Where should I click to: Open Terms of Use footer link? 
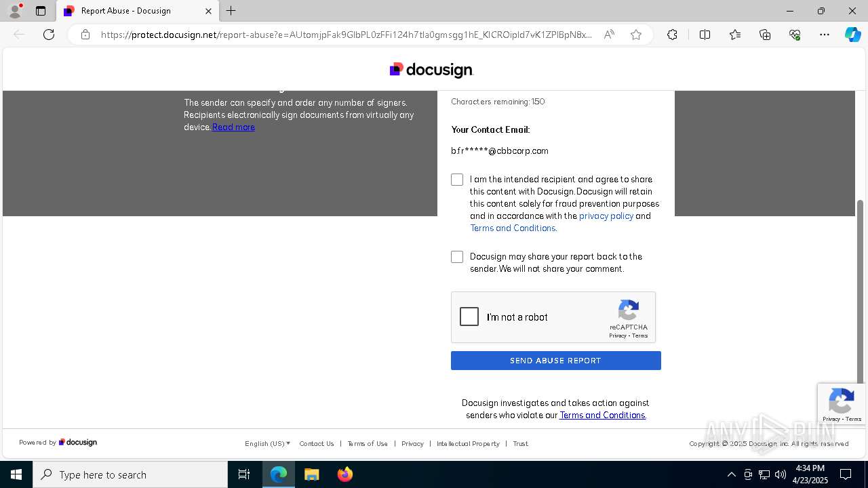click(x=368, y=443)
